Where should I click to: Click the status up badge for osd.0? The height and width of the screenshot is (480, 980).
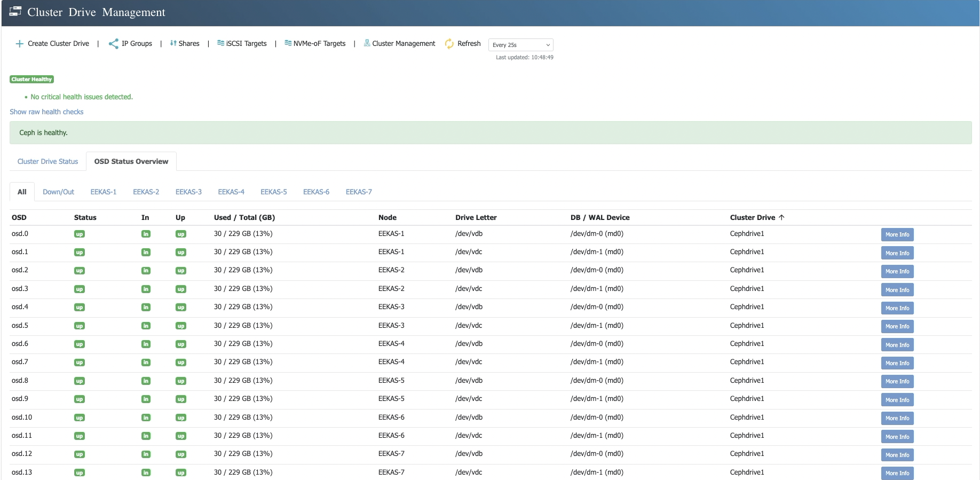[x=80, y=234]
